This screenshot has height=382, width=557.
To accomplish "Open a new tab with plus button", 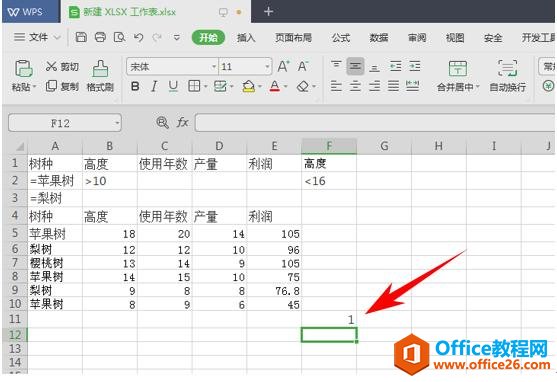I will click(x=269, y=12).
